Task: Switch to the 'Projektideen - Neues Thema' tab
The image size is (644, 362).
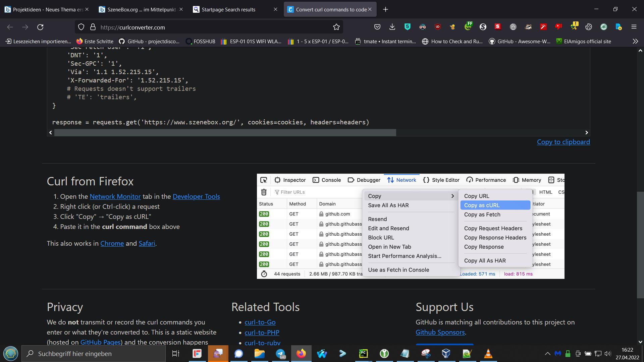Action: coord(44,9)
